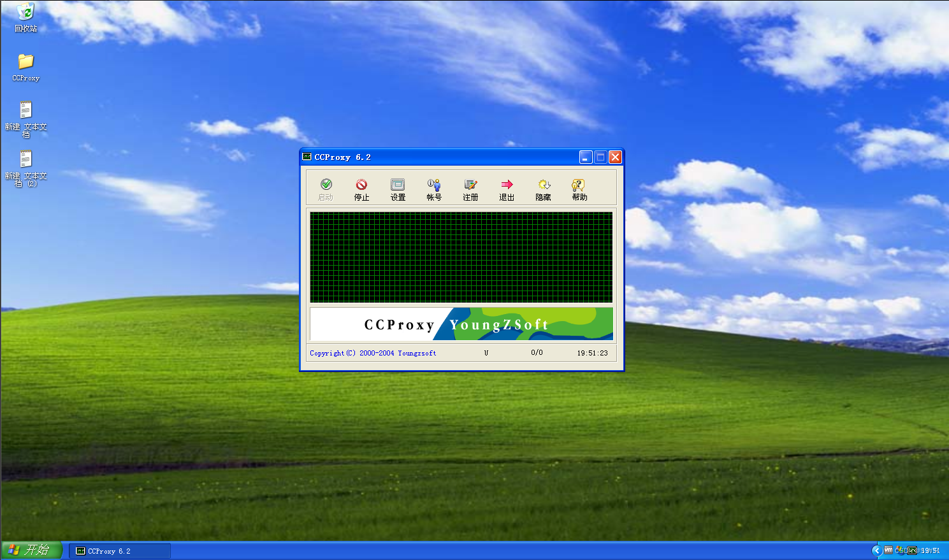Click the Youngzsoft copyright link

[373, 353]
